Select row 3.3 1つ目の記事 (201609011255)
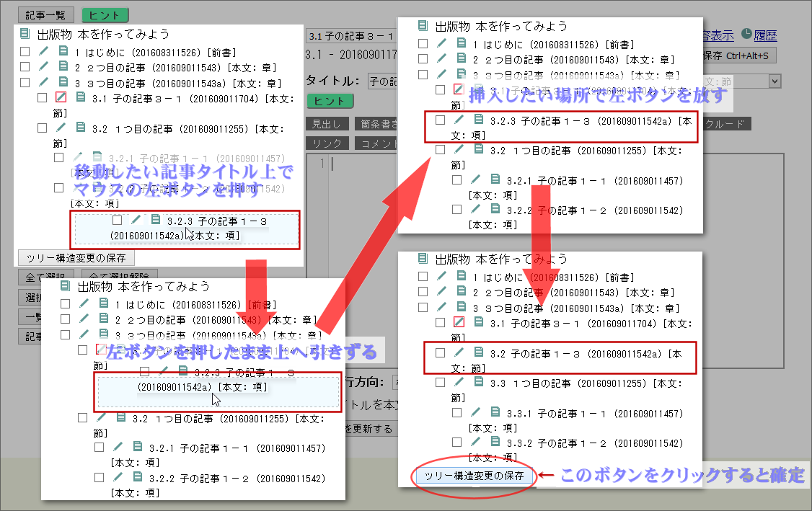The image size is (812, 511). pyautogui.click(x=560, y=390)
